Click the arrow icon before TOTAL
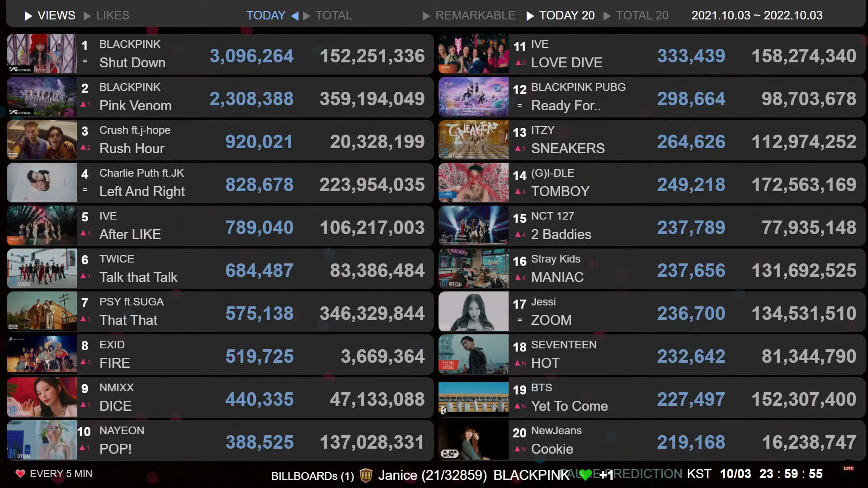Image resolution: width=868 pixels, height=488 pixels. click(307, 16)
